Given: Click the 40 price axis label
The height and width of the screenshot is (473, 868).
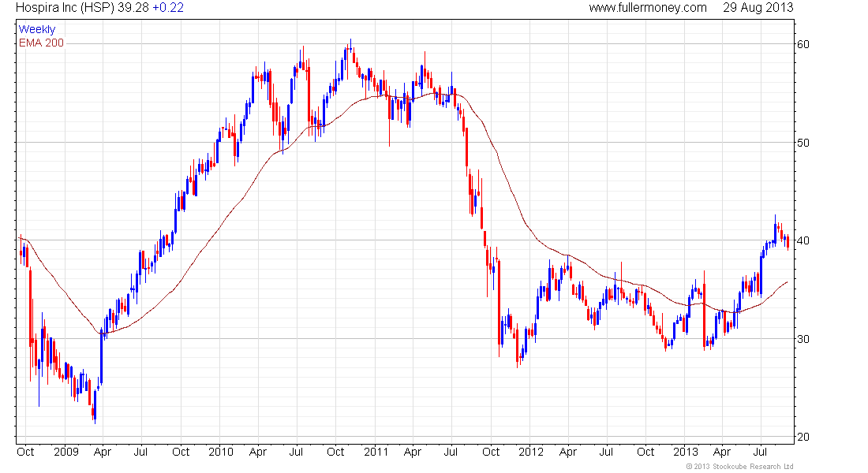Looking at the screenshot, I should [x=803, y=240].
